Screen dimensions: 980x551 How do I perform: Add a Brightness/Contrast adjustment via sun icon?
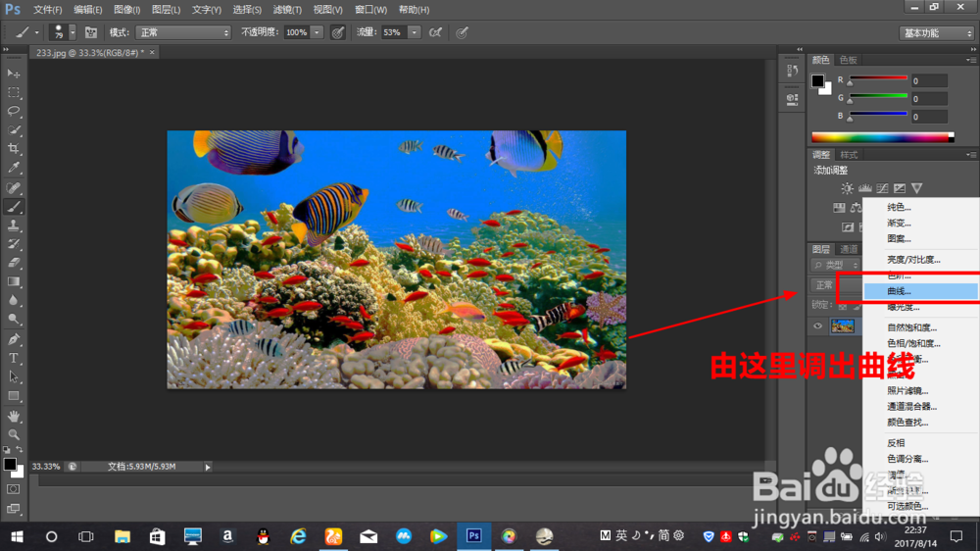pyautogui.click(x=847, y=188)
